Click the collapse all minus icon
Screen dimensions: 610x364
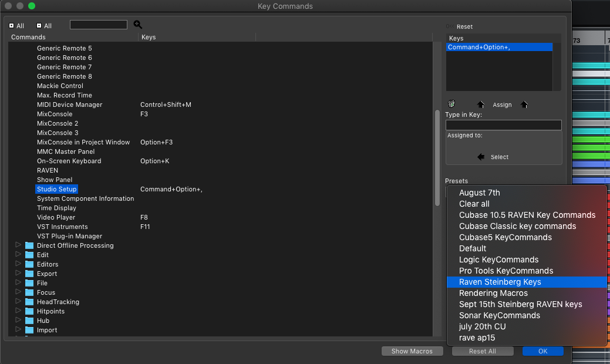pyautogui.click(x=39, y=26)
